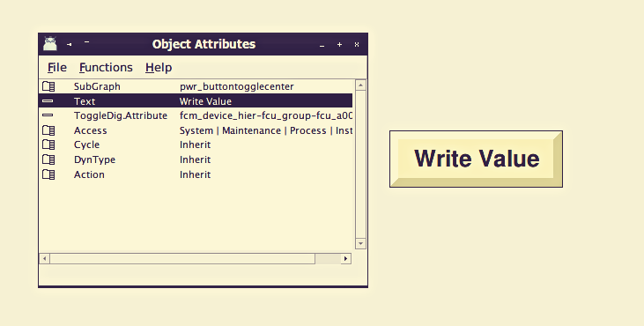
Task: Expand the SubGraph attribute folder icon
Action: click(x=48, y=86)
